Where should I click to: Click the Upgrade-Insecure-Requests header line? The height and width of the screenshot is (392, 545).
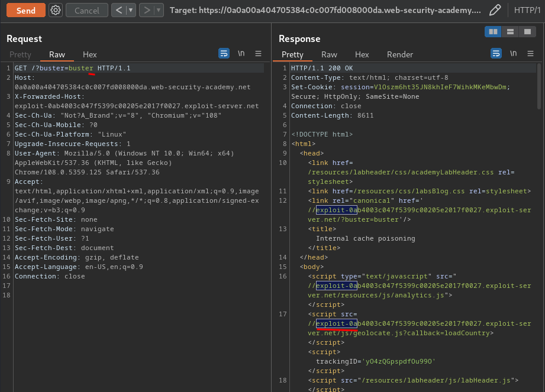tap(72, 144)
